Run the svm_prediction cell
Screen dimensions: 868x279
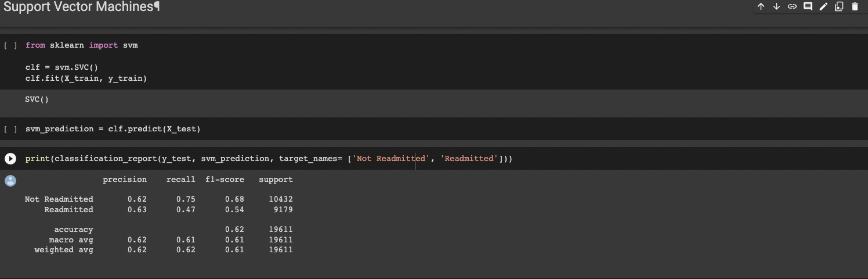(x=10, y=129)
